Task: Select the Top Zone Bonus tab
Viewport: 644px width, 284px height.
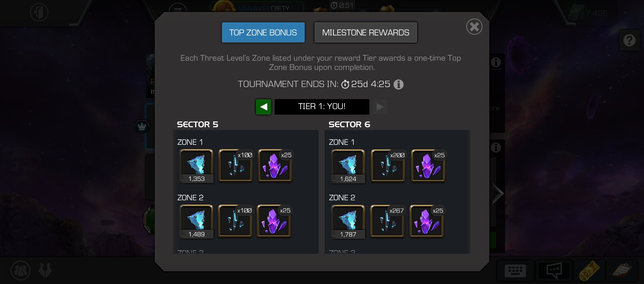Action: click(x=263, y=32)
